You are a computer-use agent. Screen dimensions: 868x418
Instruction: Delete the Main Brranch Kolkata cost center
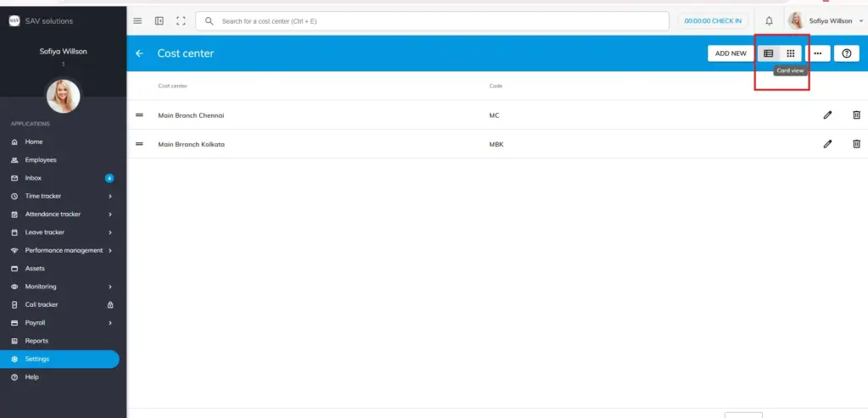click(856, 144)
